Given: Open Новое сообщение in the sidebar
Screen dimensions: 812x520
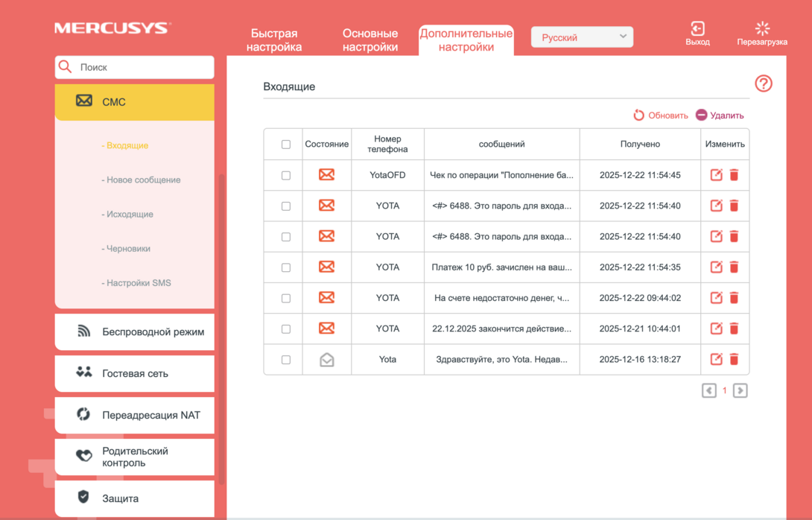Looking at the screenshot, I should point(143,180).
